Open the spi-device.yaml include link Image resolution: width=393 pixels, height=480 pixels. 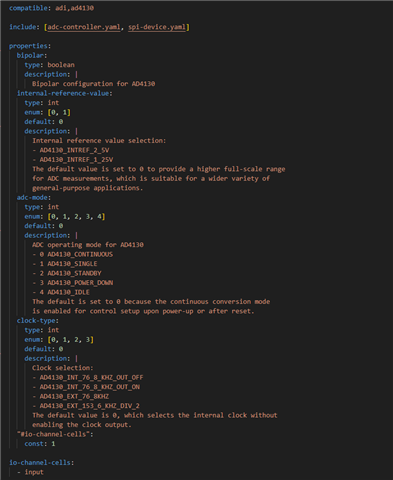click(x=157, y=27)
